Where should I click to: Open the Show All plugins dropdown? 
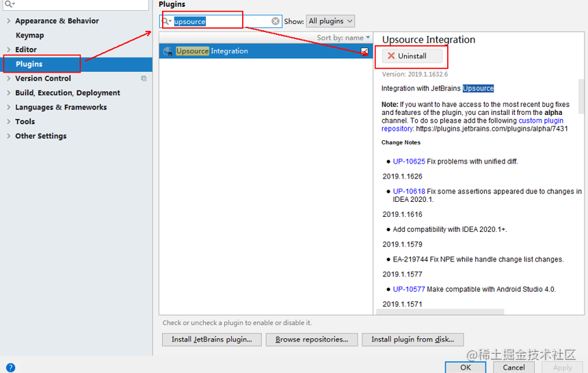[330, 21]
